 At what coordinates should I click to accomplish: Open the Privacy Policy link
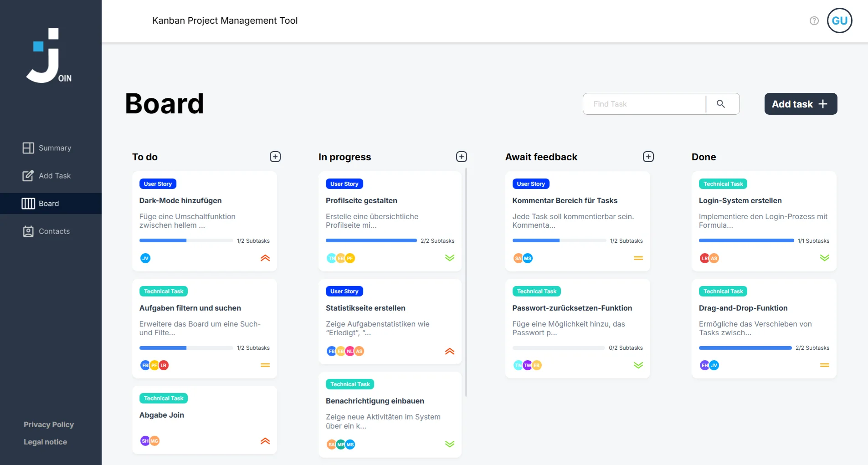tap(49, 424)
